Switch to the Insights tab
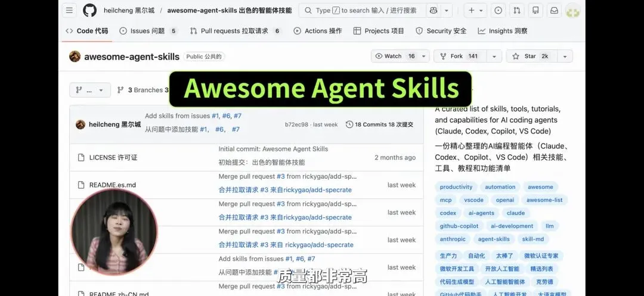 coord(502,31)
